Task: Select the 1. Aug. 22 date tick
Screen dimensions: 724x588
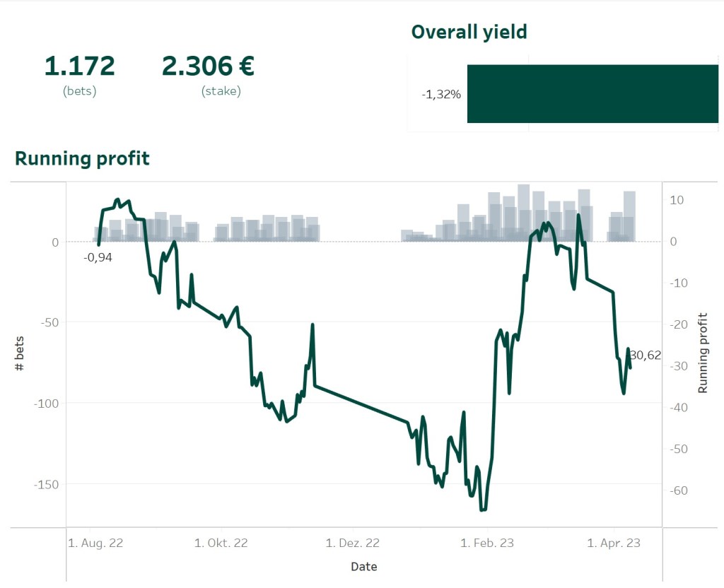Action: point(95,543)
